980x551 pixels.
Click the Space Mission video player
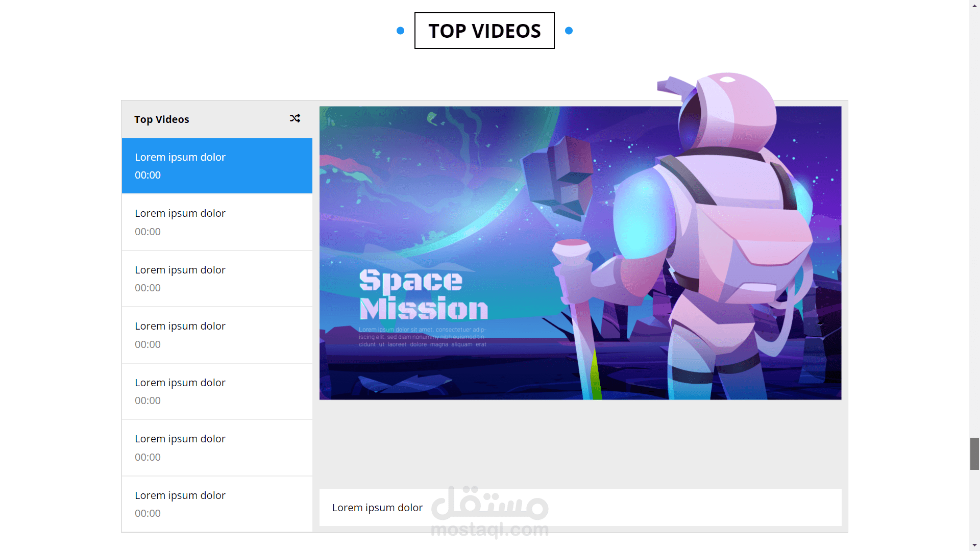click(x=580, y=253)
